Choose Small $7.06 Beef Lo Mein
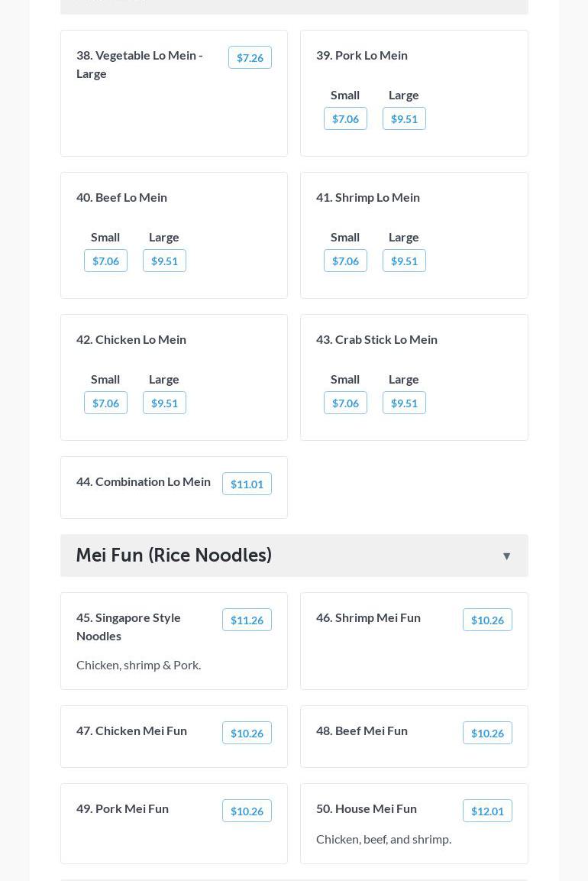This screenshot has width=588, height=881. point(105,261)
